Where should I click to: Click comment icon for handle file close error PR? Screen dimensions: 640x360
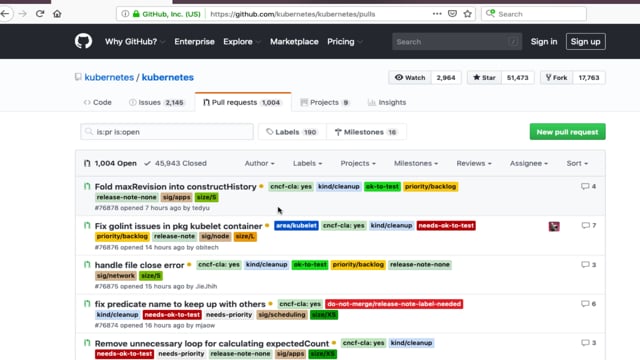click(x=585, y=264)
